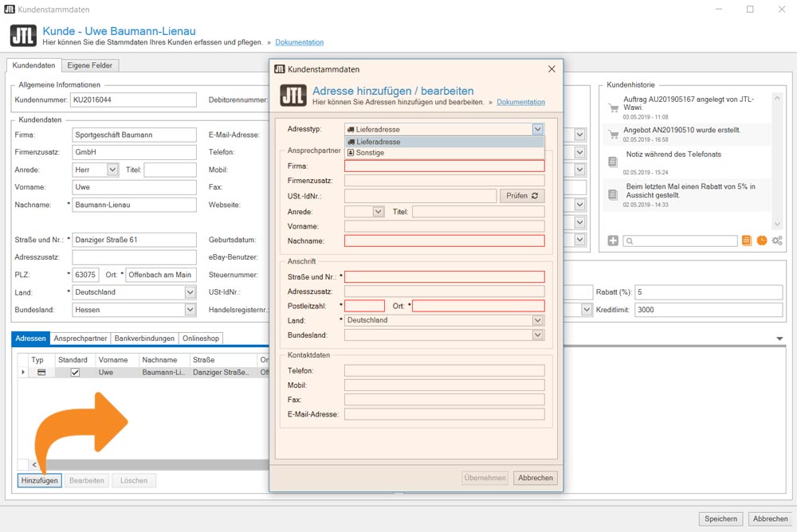Click the orange clock icon in Kundenhistorie

click(762, 241)
